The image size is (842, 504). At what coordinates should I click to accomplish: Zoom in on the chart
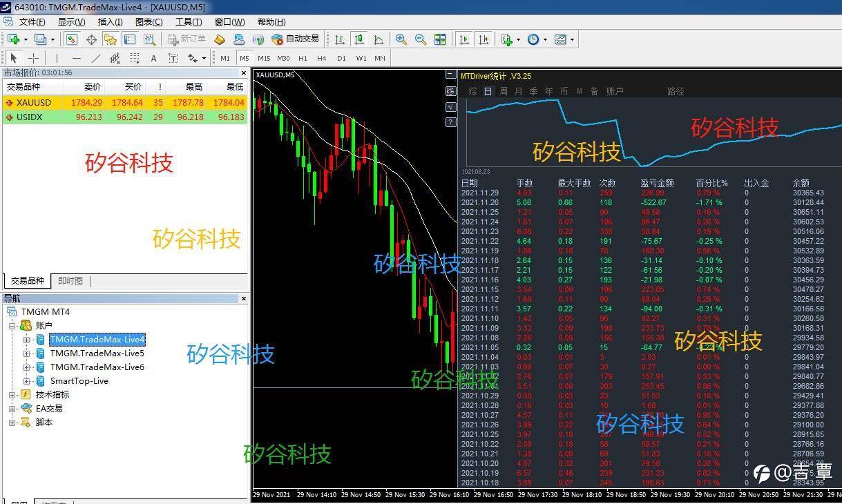tap(401, 39)
